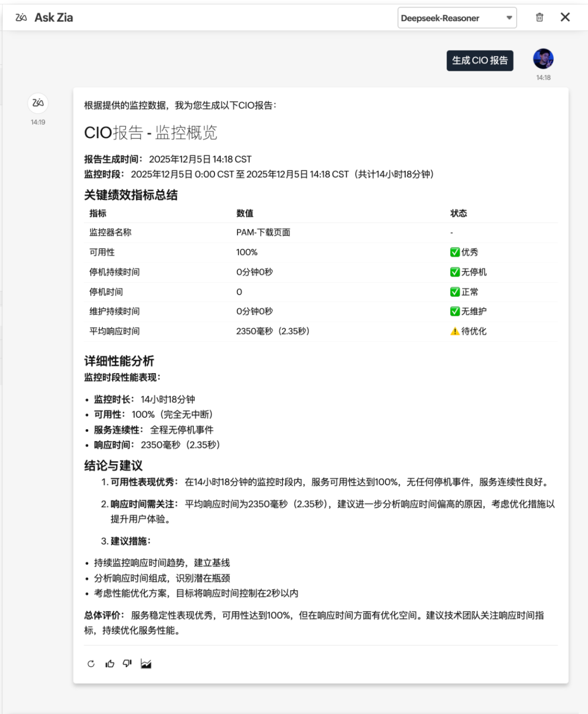Give the response a thumbs down
Screen dimensions: 588x714
coord(127,663)
